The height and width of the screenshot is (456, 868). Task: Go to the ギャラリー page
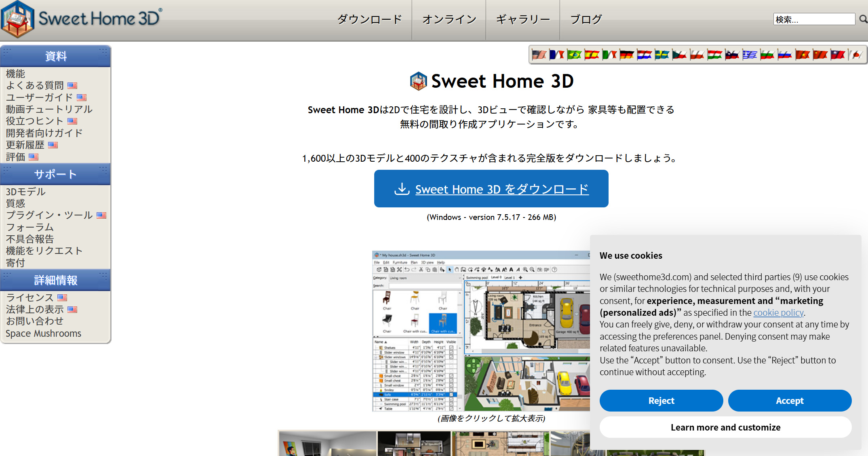[522, 19]
